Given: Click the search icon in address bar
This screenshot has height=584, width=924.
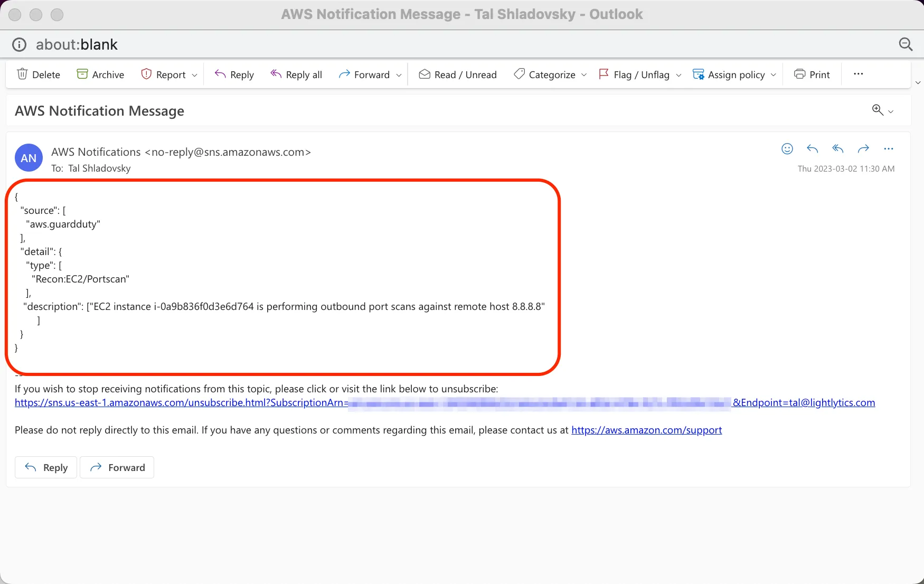Looking at the screenshot, I should click(x=906, y=44).
